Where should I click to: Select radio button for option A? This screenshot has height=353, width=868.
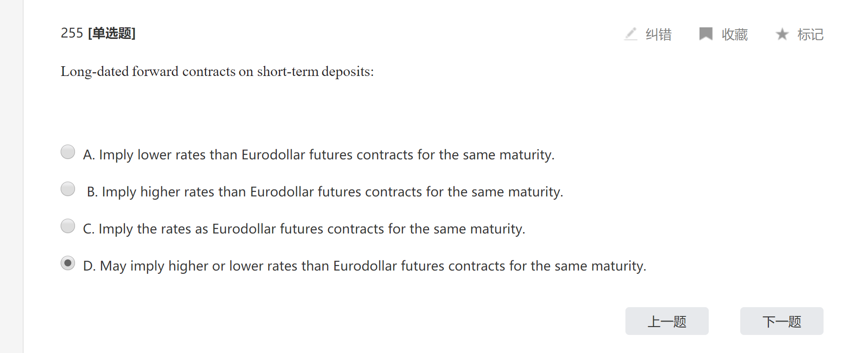pyautogui.click(x=68, y=152)
